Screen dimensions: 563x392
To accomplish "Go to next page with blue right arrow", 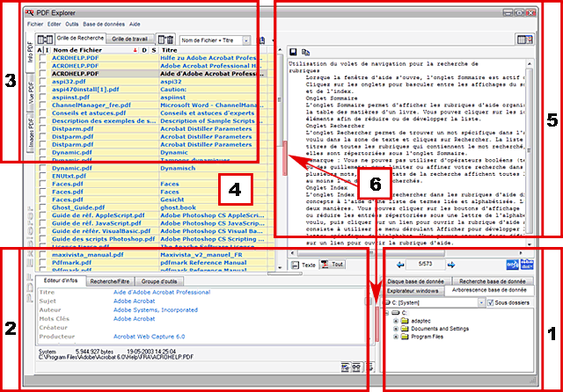I will 451,265.
